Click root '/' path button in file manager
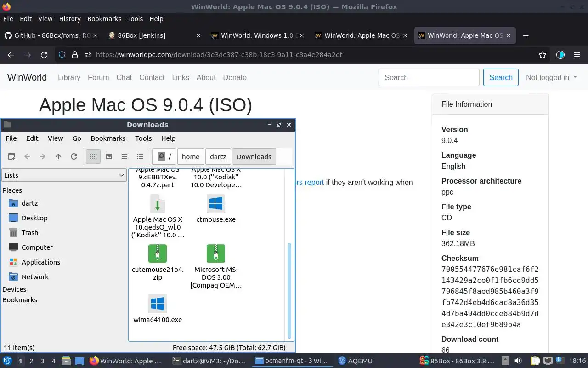This screenshot has height=368, width=588. click(164, 156)
